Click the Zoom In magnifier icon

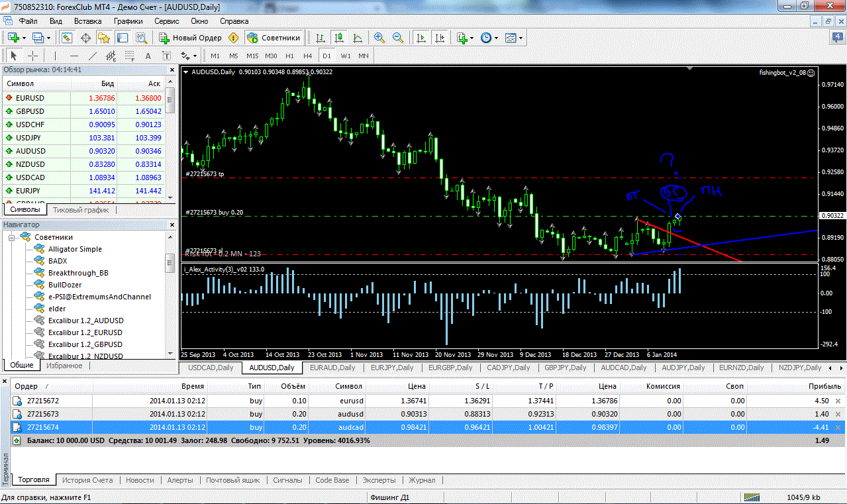coord(379,38)
